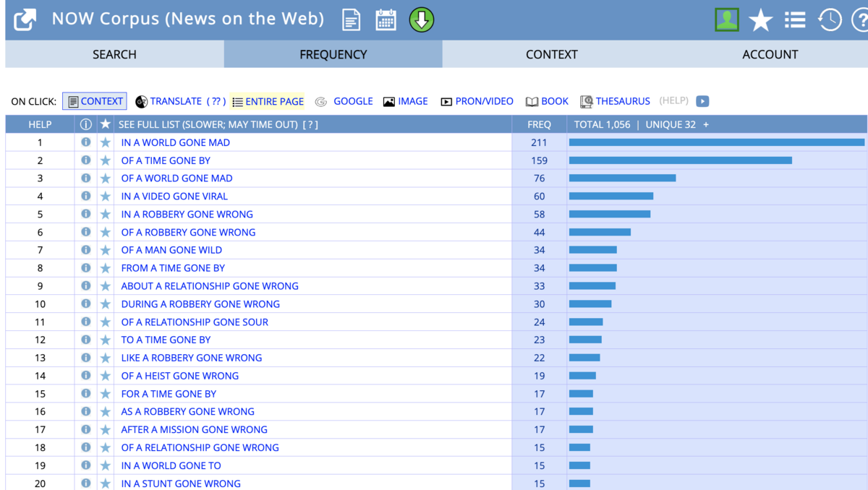Click the (HELP) link after THESAURUS

point(674,101)
